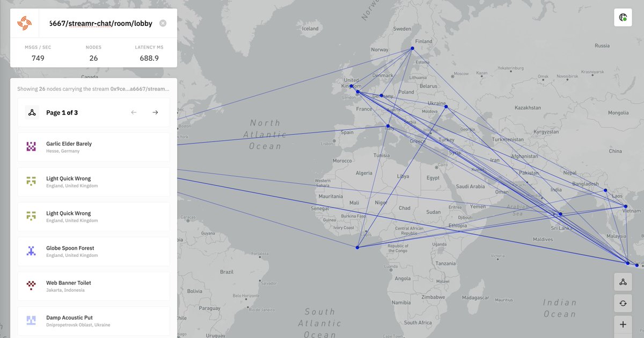Click Globe Spoon Forest node avatar
The width and height of the screenshot is (644, 338).
click(31, 251)
